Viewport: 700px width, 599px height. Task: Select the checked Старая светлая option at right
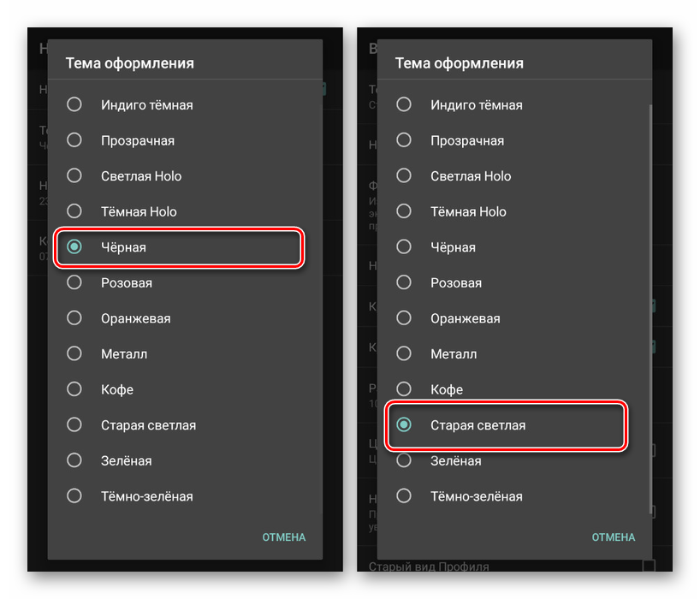tap(405, 424)
